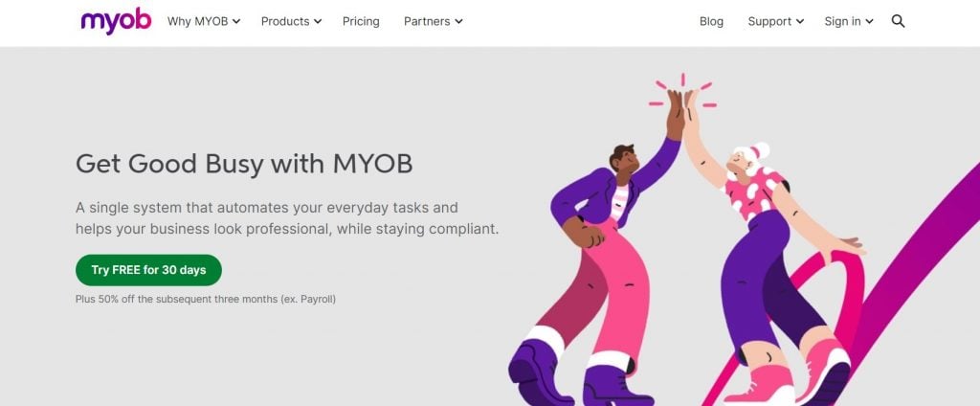Open the Sign in dropdown arrow
The image size is (980, 406).
point(869,21)
